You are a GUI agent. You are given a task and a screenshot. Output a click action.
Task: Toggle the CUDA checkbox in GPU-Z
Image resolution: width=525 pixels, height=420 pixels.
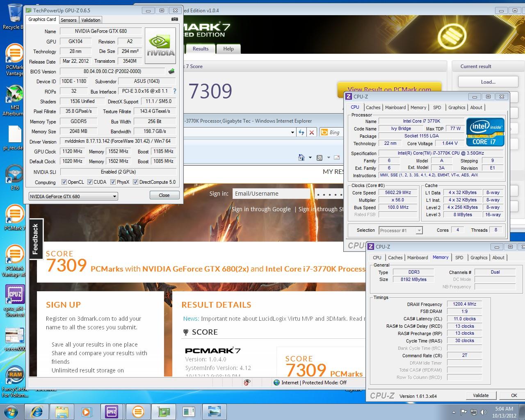90,182
